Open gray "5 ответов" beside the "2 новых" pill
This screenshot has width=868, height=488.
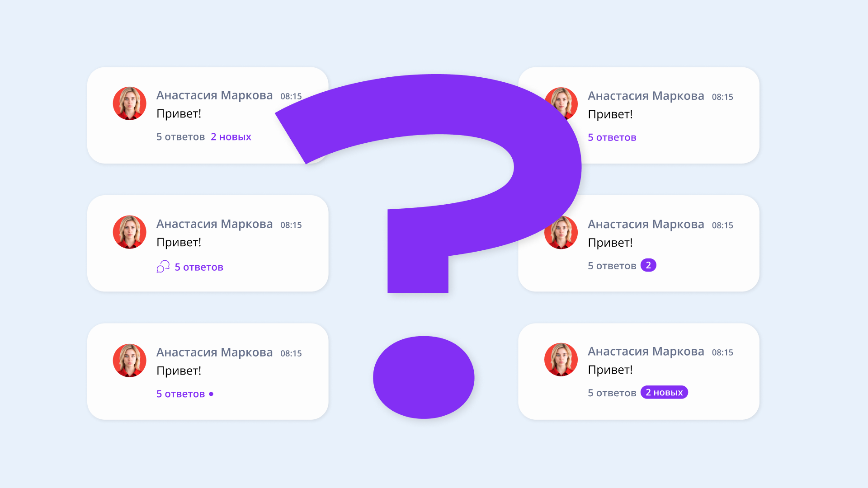[612, 393]
